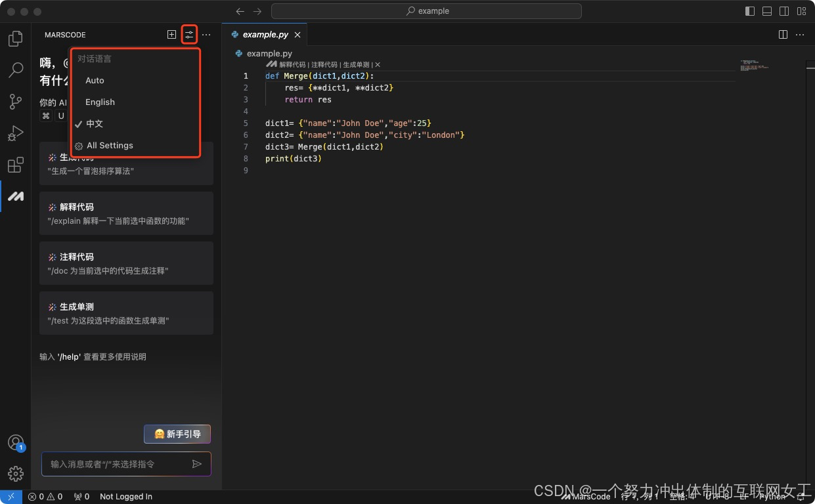Screen dimensions: 815x504
Task: Click the MarsCode settings sliders icon
Action: tap(189, 35)
